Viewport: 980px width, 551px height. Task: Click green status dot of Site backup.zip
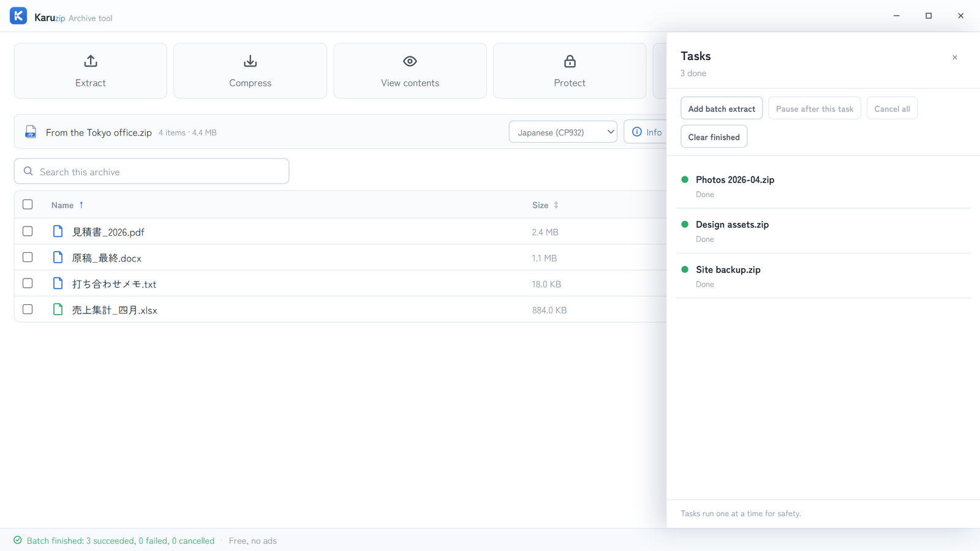point(685,269)
